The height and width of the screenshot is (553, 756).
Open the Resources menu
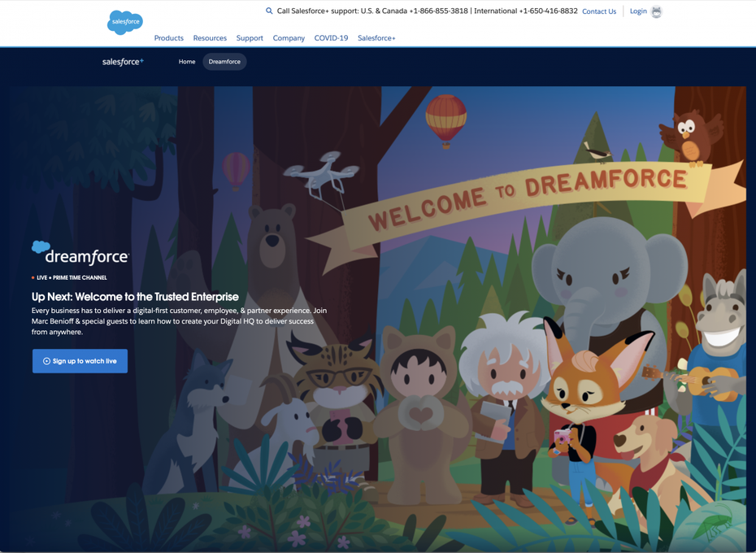click(210, 38)
